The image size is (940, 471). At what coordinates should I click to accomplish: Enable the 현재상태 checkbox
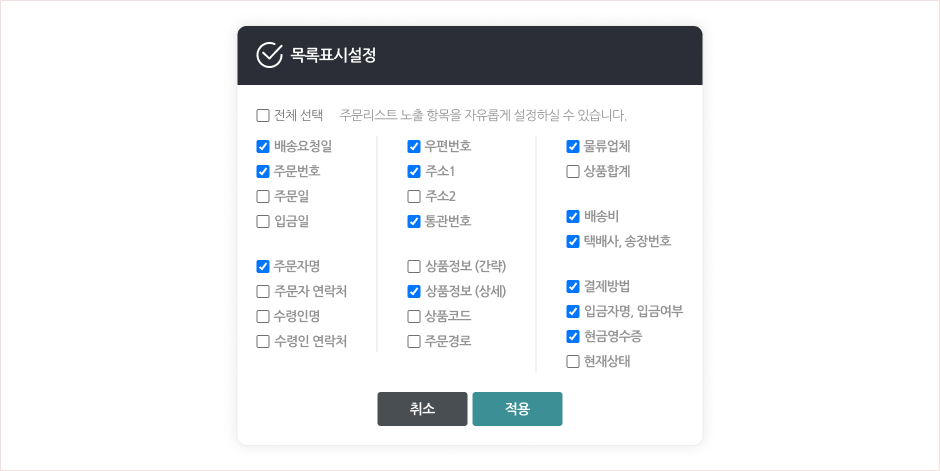click(573, 361)
